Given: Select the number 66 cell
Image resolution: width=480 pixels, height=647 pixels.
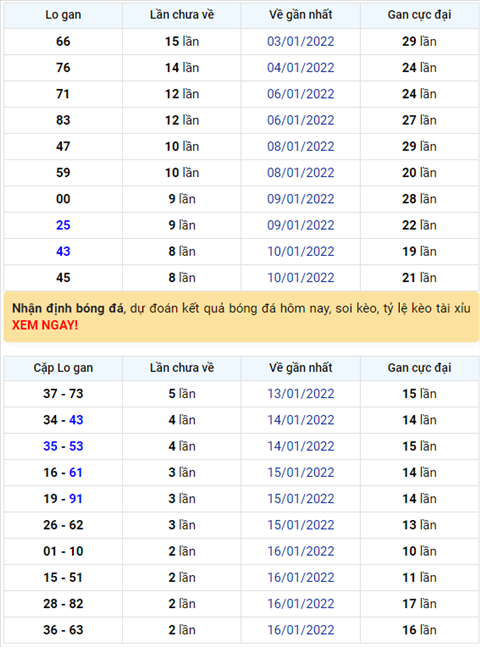Looking at the screenshot, I should (63, 41).
